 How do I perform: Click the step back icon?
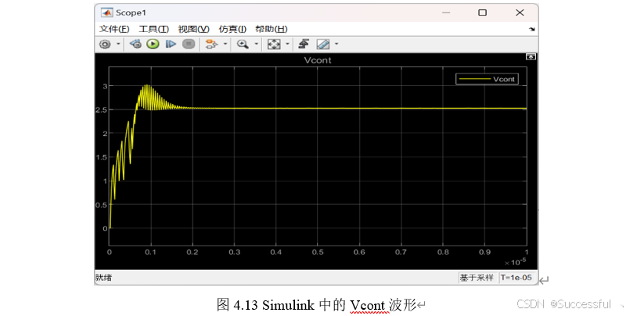135,45
